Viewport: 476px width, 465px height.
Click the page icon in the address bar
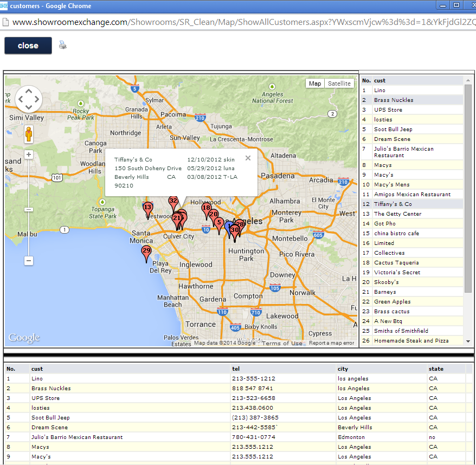[x=5, y=22]
